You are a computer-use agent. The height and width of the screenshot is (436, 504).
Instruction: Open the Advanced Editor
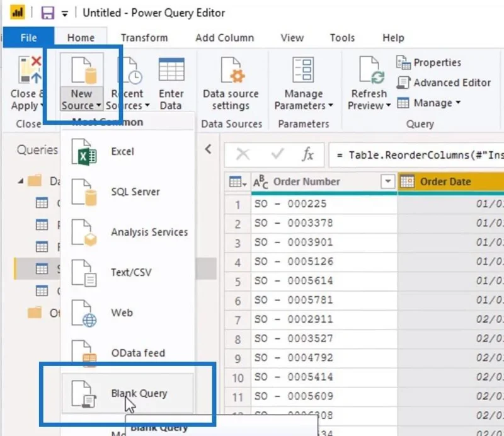click(444, 83)
